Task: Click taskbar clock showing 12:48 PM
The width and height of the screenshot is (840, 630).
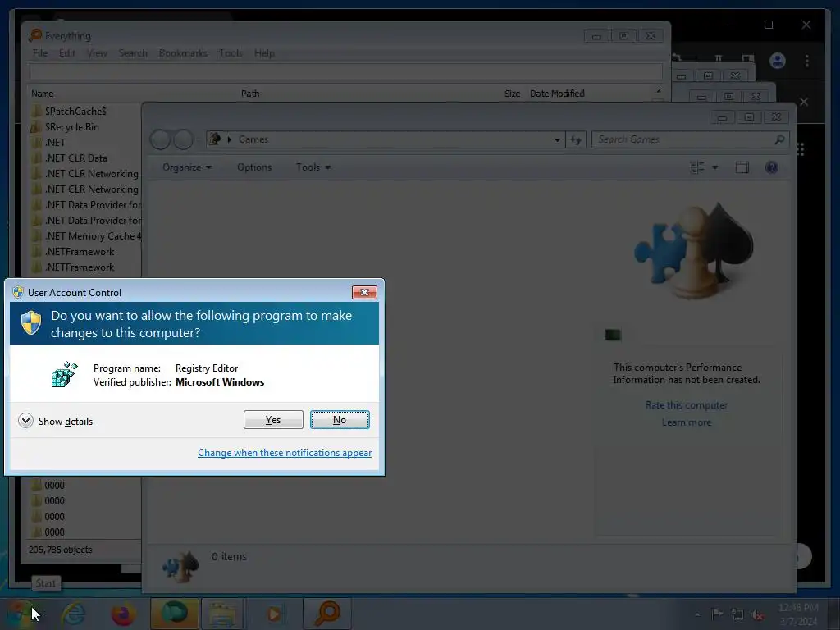Action: 798,614
